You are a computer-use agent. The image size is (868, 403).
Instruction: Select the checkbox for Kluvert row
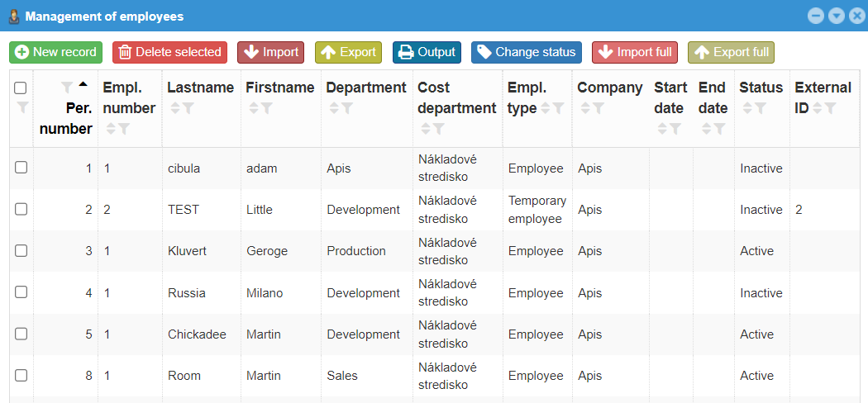[x=21, y=250]
